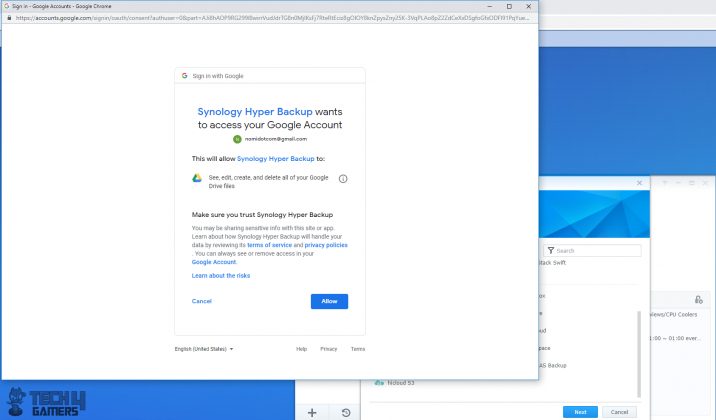Viewport: 716px width, 420px height.
Task: Open the Help footer link
Action: (301, 349)
